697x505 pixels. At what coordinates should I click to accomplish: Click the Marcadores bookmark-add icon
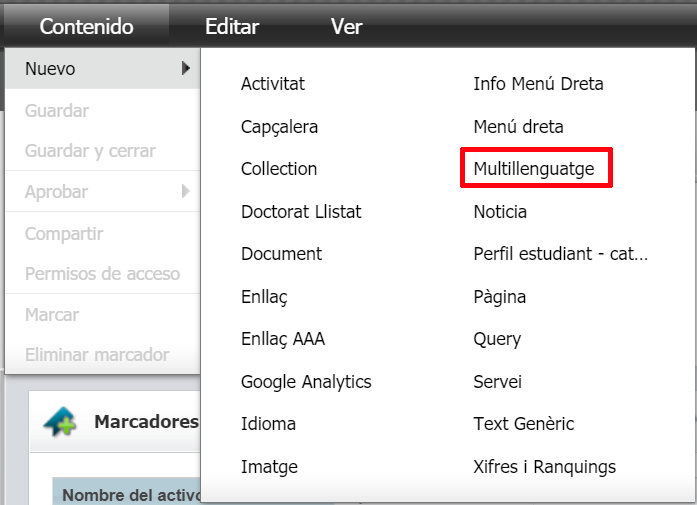tap(61, 423)
